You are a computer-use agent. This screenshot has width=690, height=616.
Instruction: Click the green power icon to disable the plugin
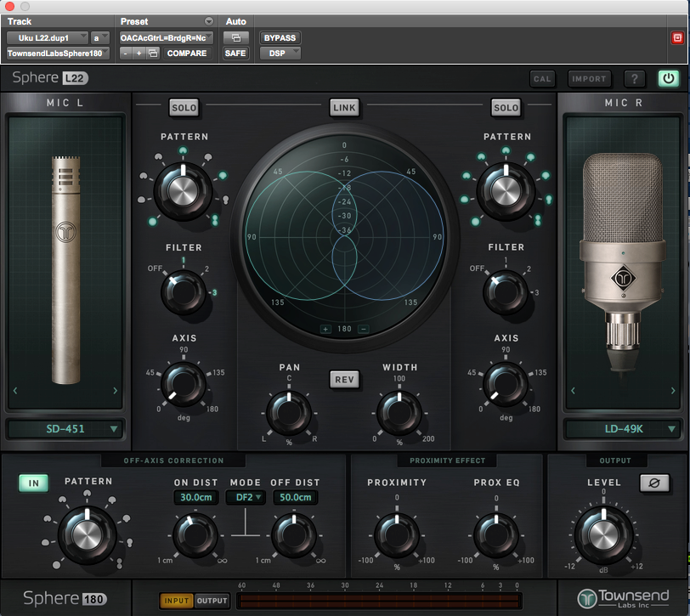[667, 78]
